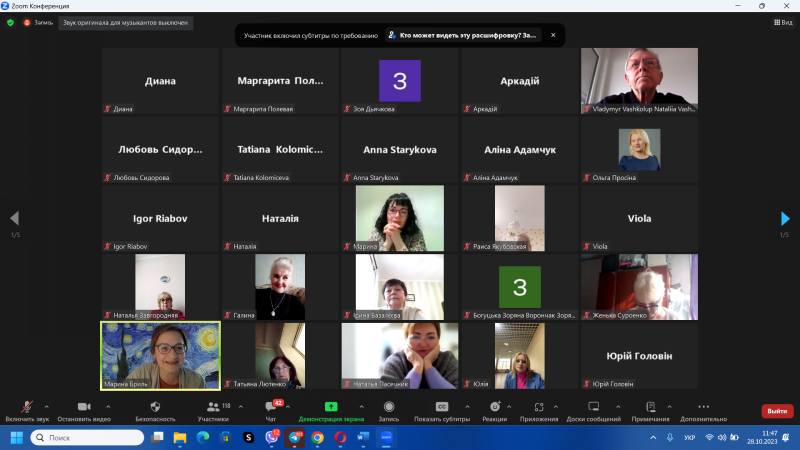
Task: Open the Чат chat panel
Action: 270,410
